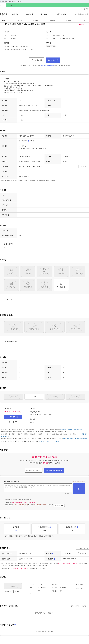This screenshot has width=89, height=644.
Task: Select the 차량유지비 welfare icon
Action: pos(44,272)
